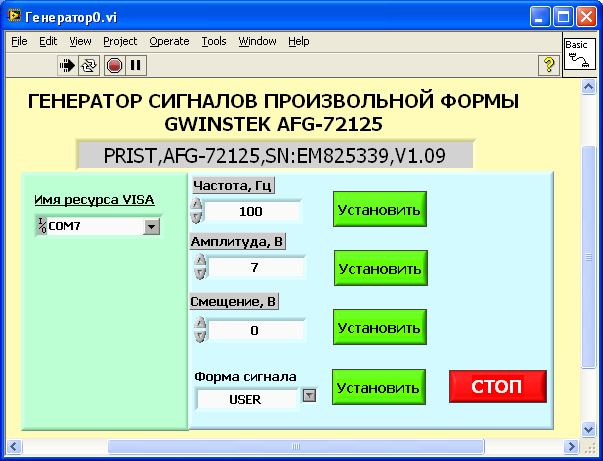The width and height of the screenshot is (603, 461).
Task: Click the Генератор0.vi window title
Action: click(x=71, y=17)
